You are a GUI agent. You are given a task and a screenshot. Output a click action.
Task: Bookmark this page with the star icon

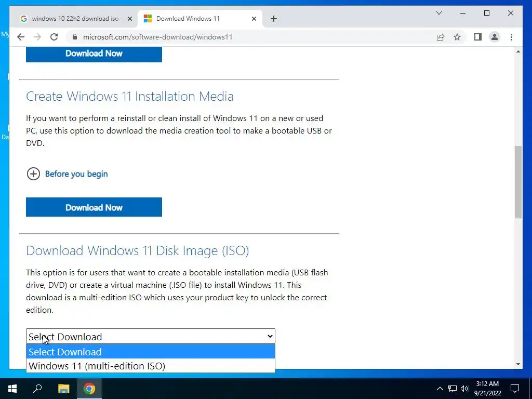[457, 37]
